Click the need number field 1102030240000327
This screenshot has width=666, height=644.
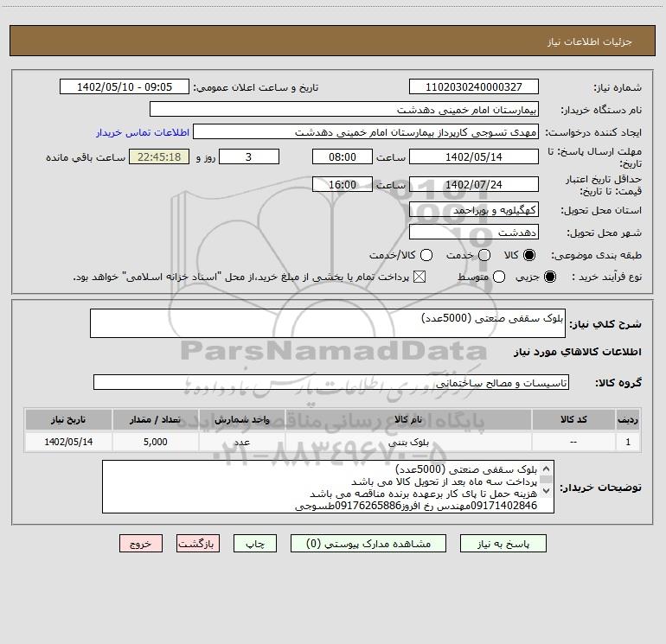(474, 86)
